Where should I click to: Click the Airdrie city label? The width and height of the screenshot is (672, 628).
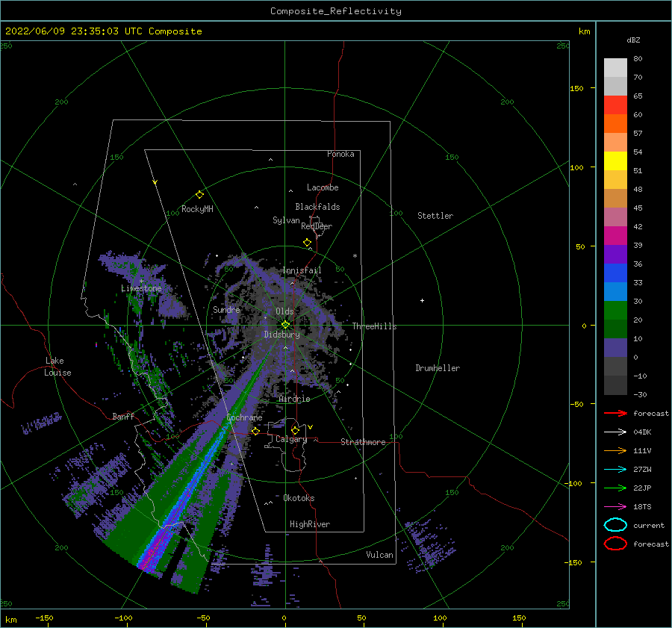click(x=294, y=399)
